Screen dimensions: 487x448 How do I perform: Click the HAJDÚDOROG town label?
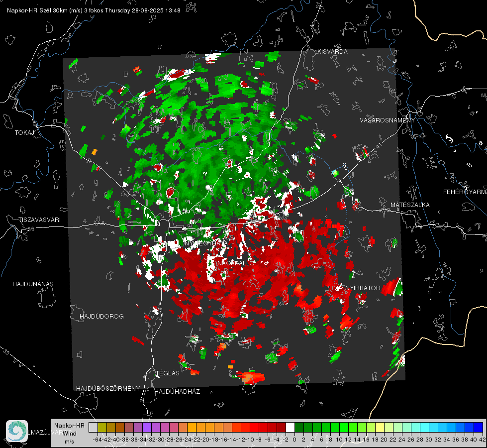click(101, 316)
